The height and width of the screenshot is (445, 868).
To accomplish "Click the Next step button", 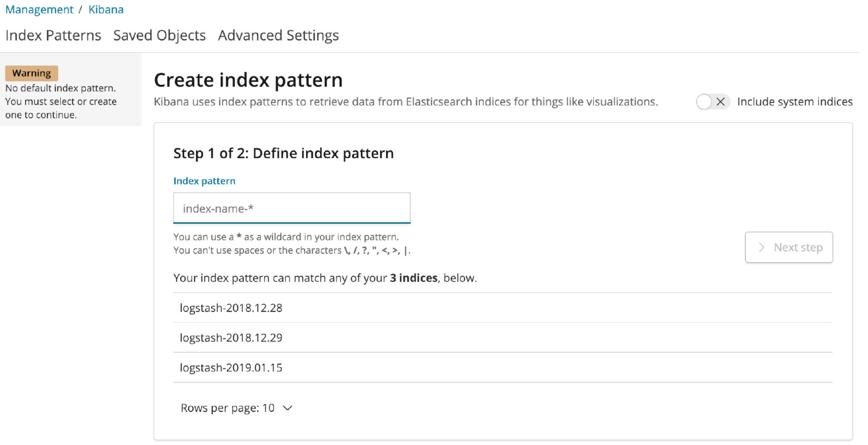I will coord(789,247).
